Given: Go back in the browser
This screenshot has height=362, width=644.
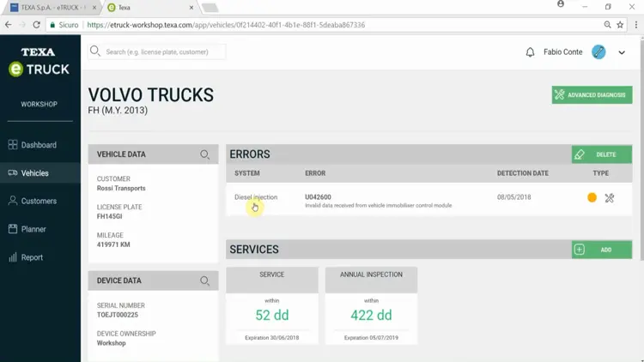Looking at the screenshot, I should [9, 25].
